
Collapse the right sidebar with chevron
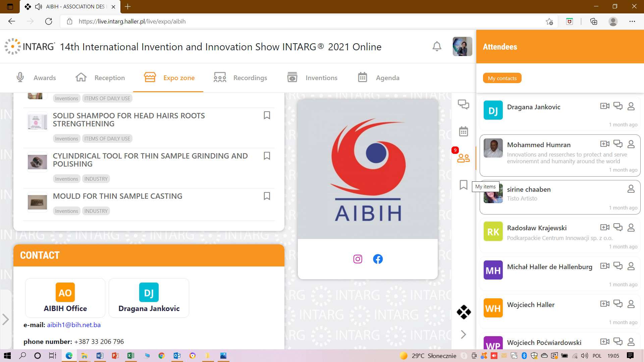pyautogui.click(x=464, y=334)
